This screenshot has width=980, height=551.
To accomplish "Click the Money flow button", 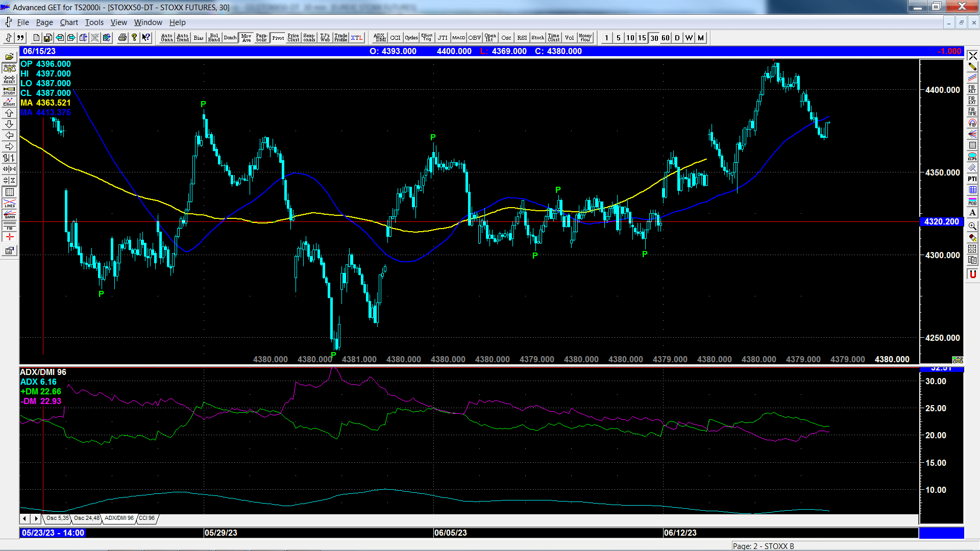I will pos(585,38).
